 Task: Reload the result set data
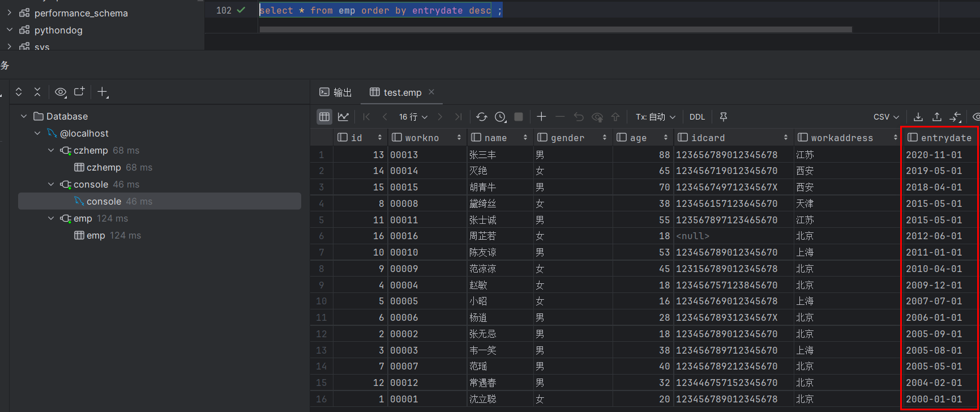pyautogui.click(x=482, y=117)
